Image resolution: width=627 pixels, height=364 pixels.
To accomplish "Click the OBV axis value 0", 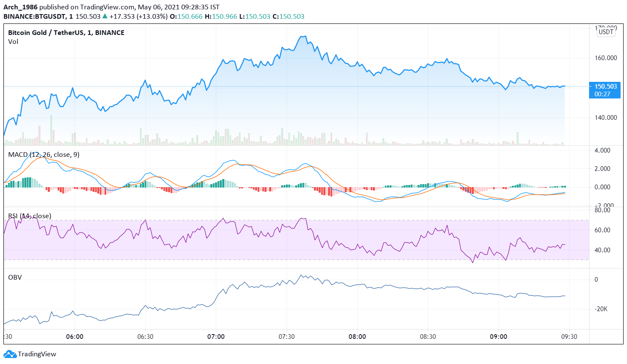I will pos(596,280).
